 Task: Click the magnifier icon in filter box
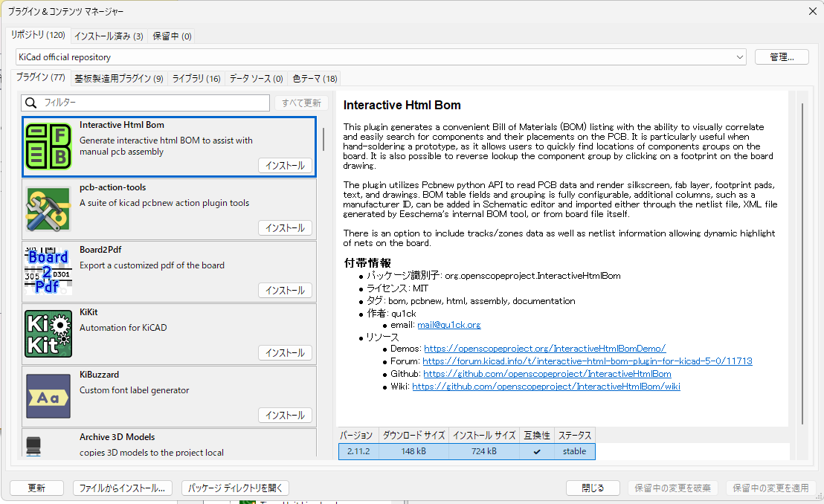[x=31, y=103]
